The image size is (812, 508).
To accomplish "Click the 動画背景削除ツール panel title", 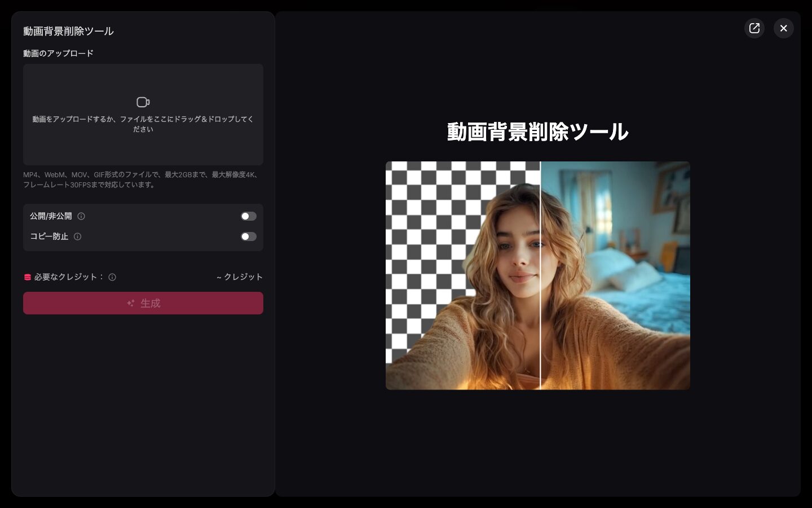I will pyautogui.click(x=68, y=32).
